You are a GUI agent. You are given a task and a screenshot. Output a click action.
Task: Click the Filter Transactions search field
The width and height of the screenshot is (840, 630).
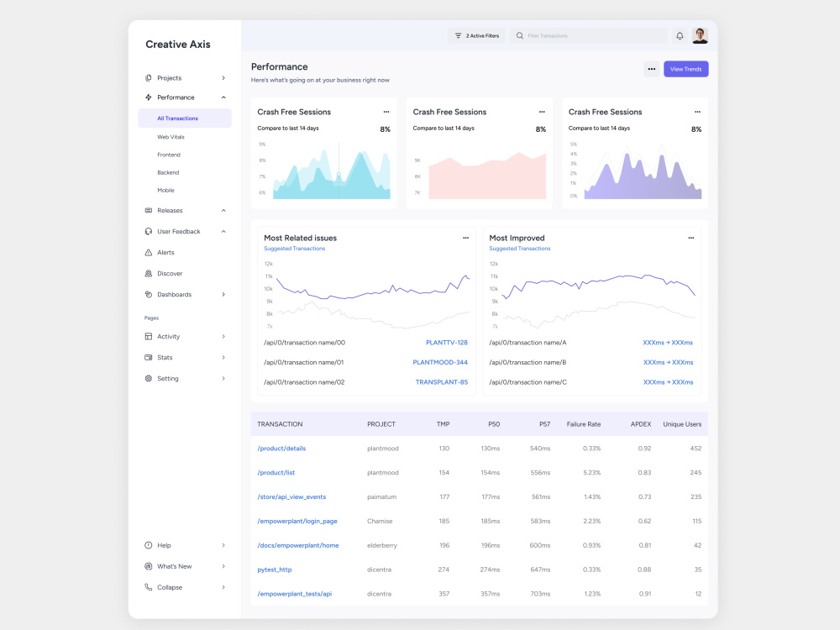pyautogui.click(x=590, y=36)
